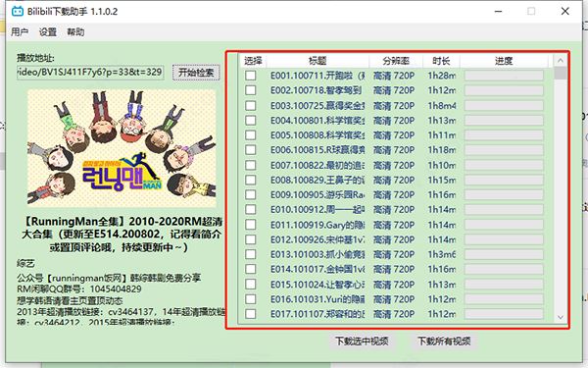The height and width of the screenshot is (368, 588).
Task: Open resolution dropdown 高清 720P for E013 row
Action: [x=394, y=254]
